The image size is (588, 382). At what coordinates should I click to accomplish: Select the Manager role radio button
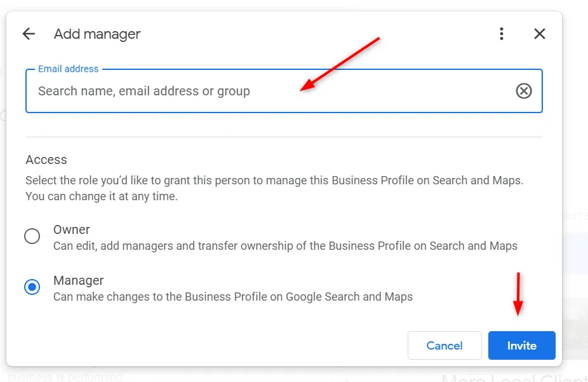32,287
